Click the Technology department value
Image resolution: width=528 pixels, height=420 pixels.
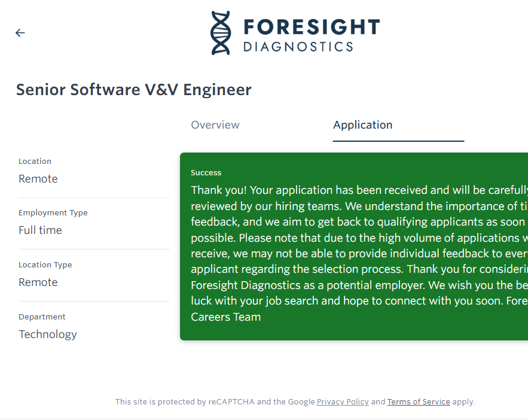pyautogui.click(x=48, y=334)
